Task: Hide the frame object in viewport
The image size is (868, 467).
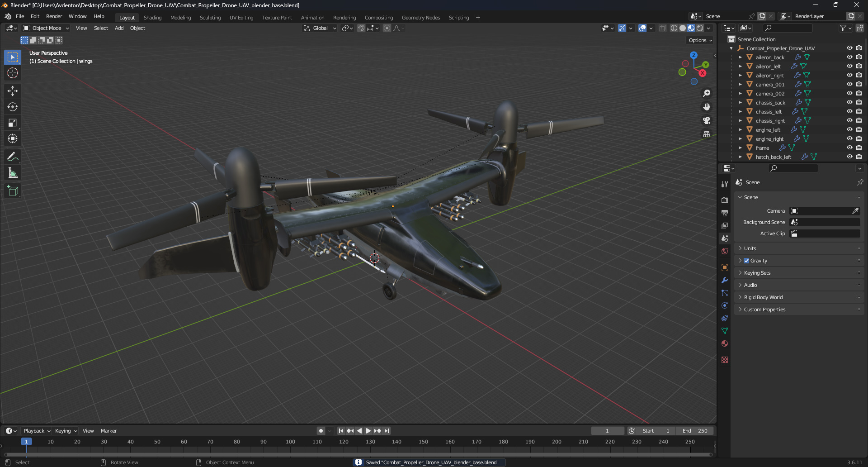Action: coord(849,148)
